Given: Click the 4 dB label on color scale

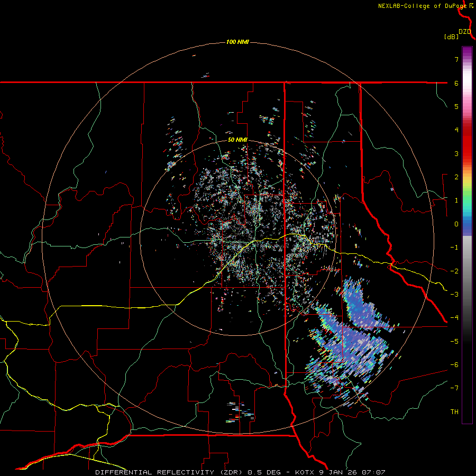Looking at the screenshot, I should pos(456,130).
